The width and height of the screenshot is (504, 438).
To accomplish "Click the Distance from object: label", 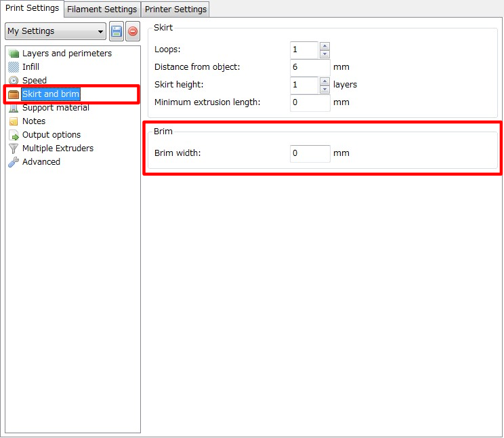I will click(x=197, y=67).
